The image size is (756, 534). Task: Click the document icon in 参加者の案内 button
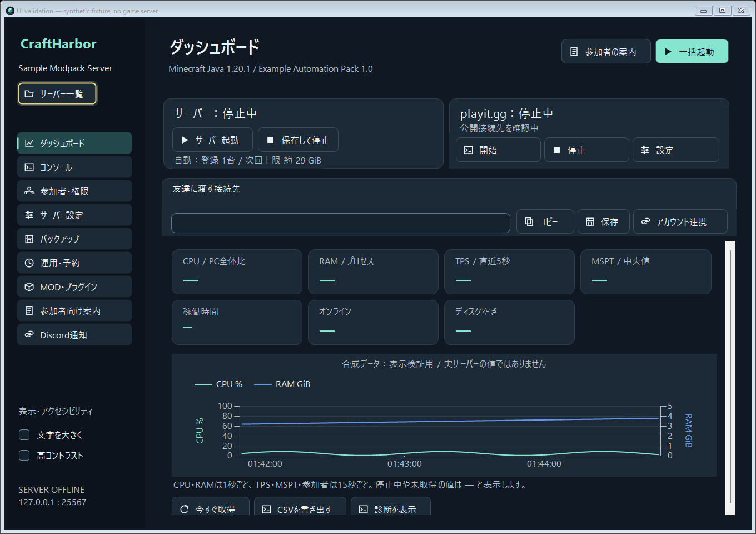point(574,52)
